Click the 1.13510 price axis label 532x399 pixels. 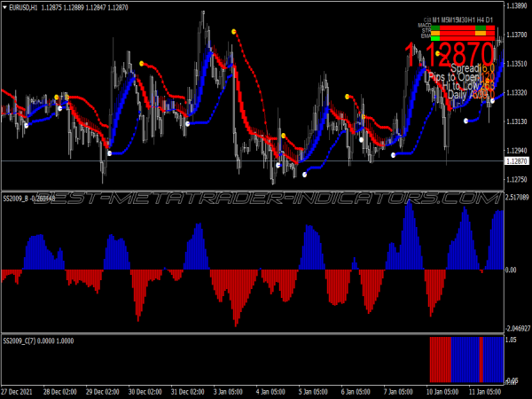pyautogui.click(x=516, y=64)
